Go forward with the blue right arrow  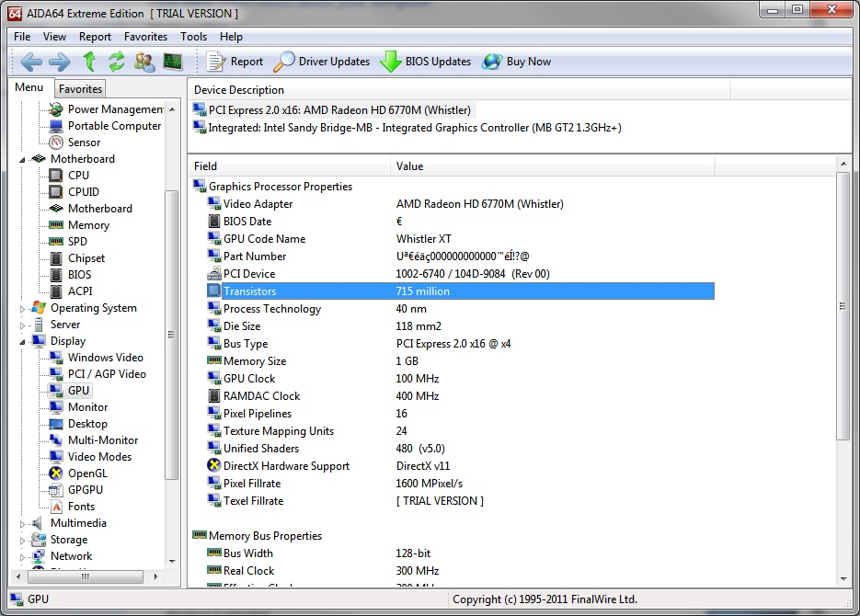coord(59,62)
